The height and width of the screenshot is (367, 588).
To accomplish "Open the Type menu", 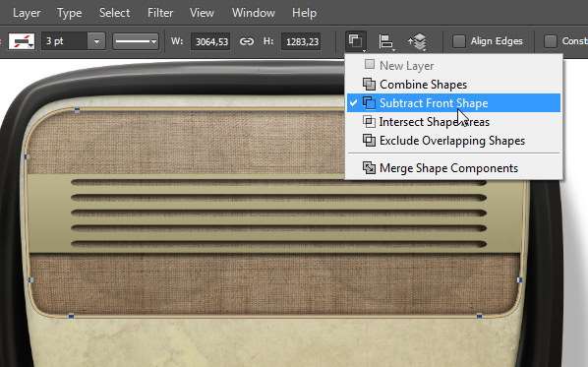I will pyautogui.click(x=70, y=13).
